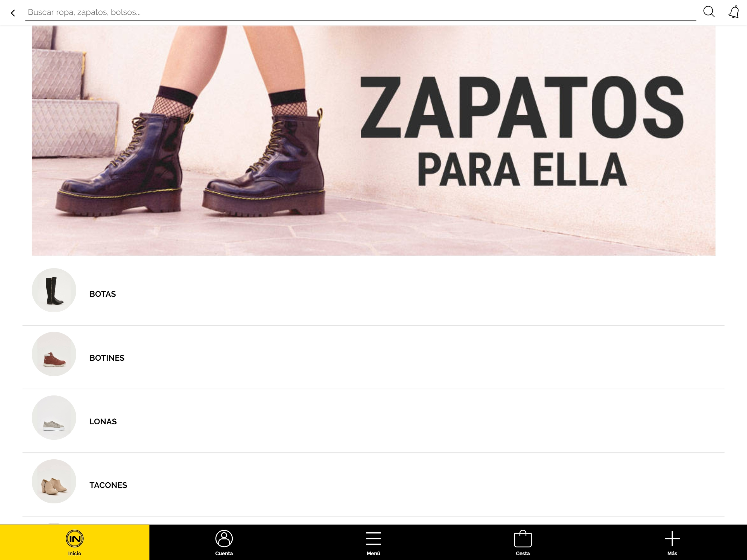Open the hamburger Menú icon
Screen dimensions: 747x560
coord(373,538)
